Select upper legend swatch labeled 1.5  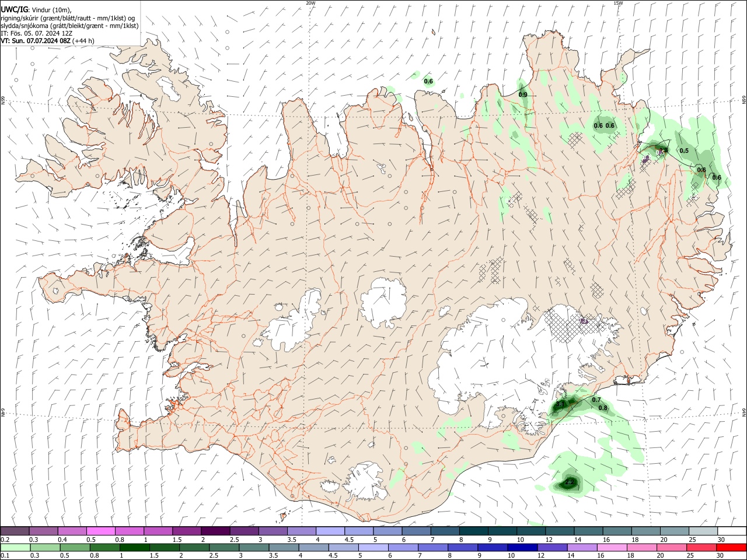(x=186, y=531)
